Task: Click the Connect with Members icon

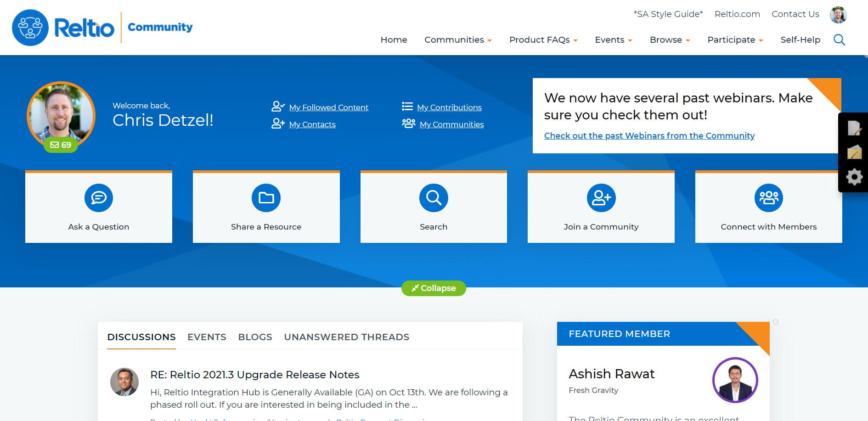Action: click(768, 198)
